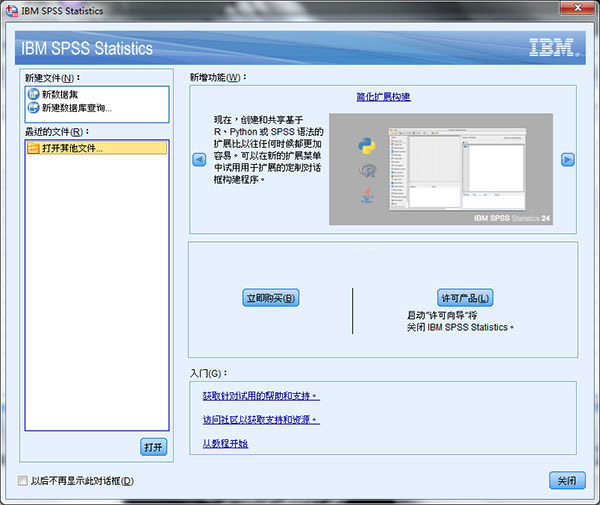Click the new database query icon
The image size is (600, 505).
click(x=34, y=108)
